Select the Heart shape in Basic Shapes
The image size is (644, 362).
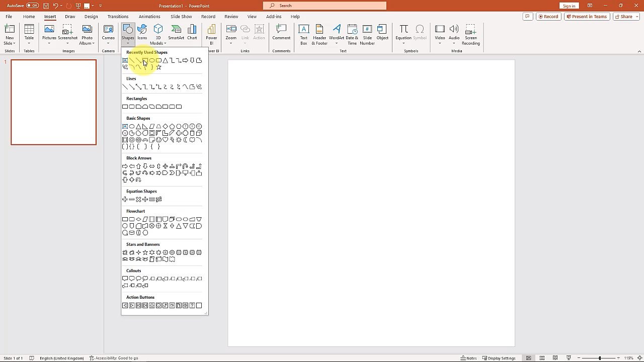tap(165, 140)
